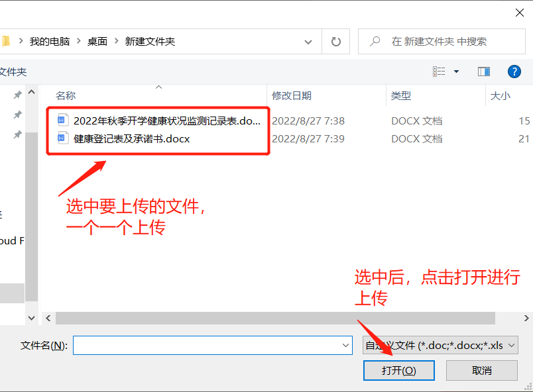
Task: Click the view mode list icon
Action: tap(439, 72)
